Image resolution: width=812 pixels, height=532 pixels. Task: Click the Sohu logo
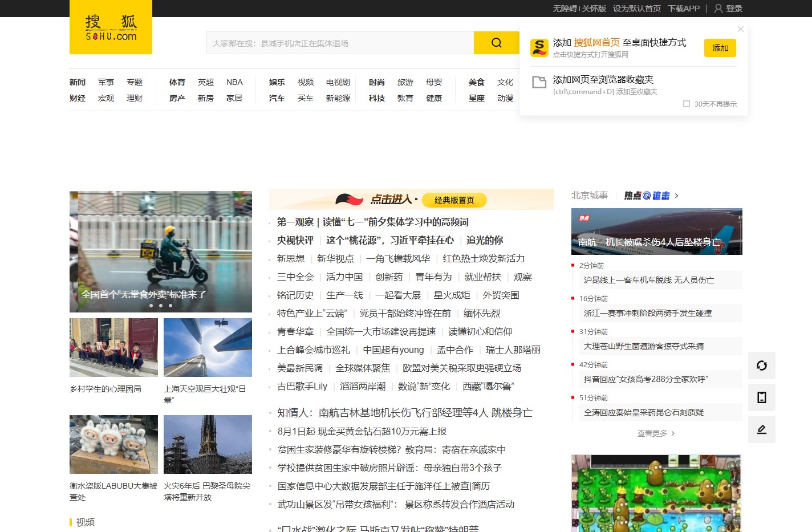point(111,27)
